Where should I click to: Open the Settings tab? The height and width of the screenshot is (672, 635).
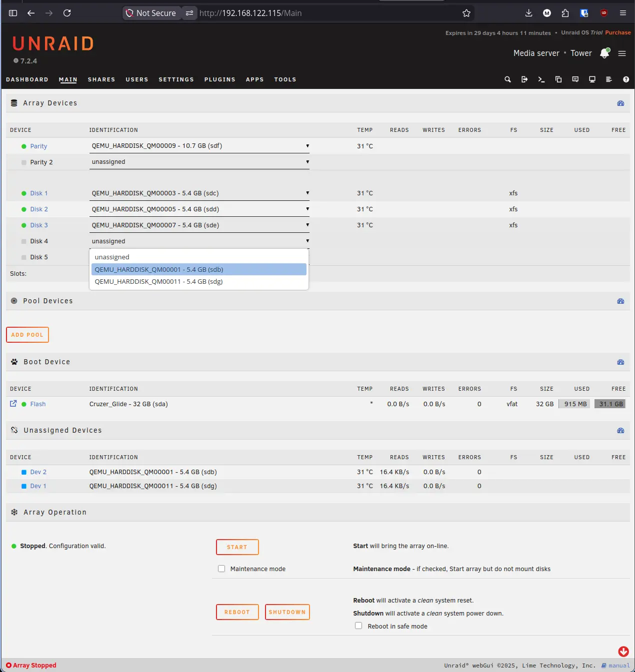click(176, 79)
